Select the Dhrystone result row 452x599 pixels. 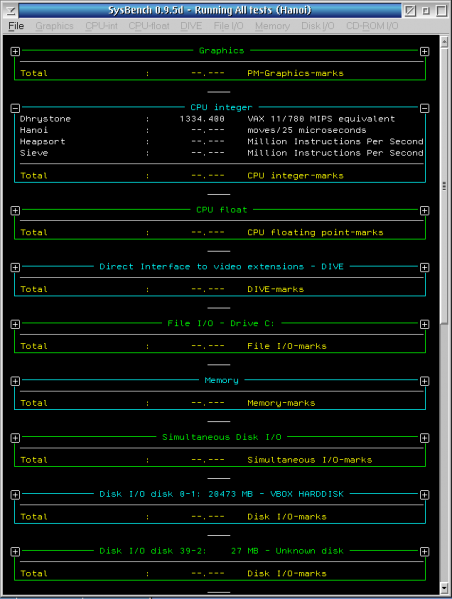tap(221, 119)
